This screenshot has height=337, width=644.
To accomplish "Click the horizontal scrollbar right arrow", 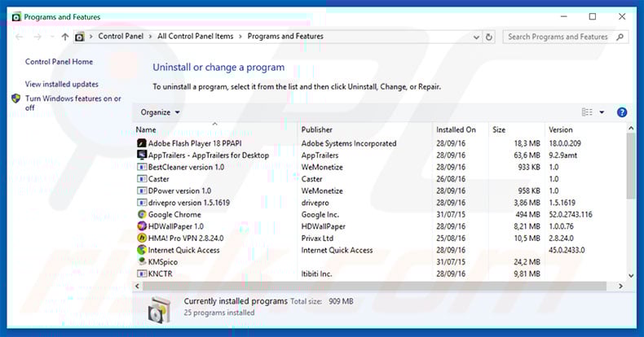I will pos(620,286).
